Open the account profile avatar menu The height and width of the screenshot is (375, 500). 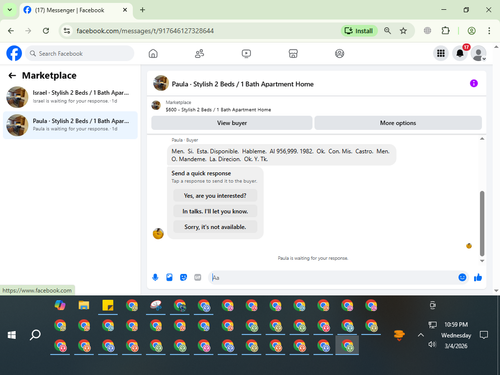[478, 53]
